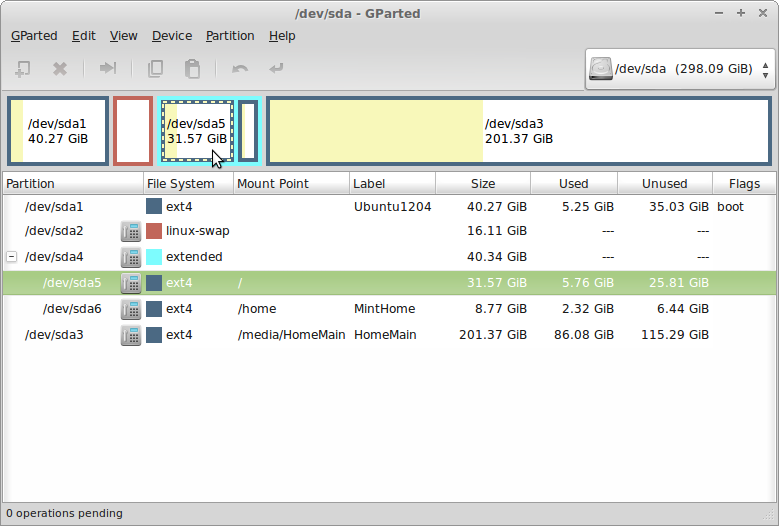Screen dimensions: 779x526
Task: Click the hard disk icon in device selector
Action: (x=600, y=69)
